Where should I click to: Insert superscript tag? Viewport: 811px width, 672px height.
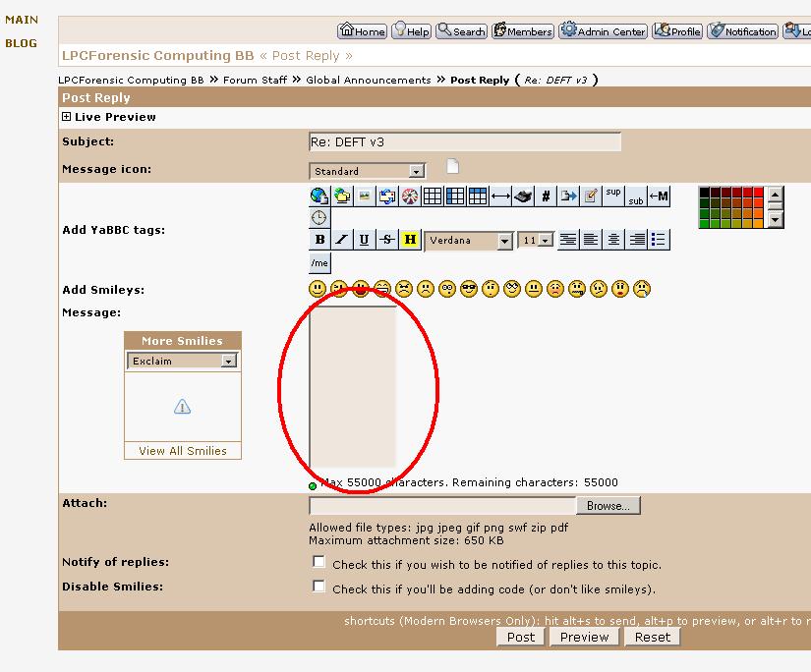pyautogui.click(x=613, y=195)
